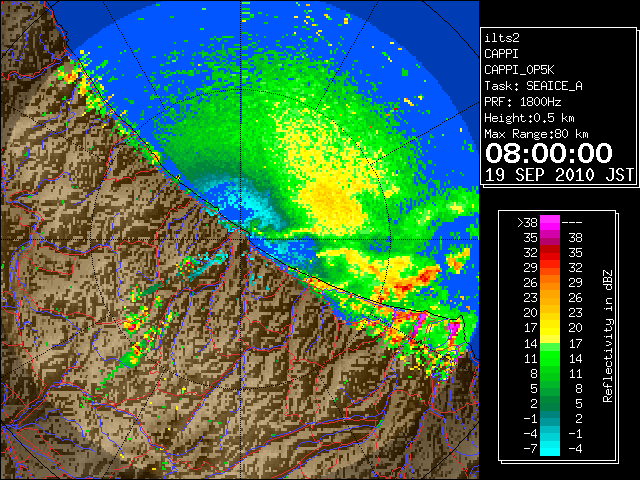Image resolution: width=640 pixels, height=480 pixels.
Task: Click the 08:00:00 timestamp
Action: 549,153
